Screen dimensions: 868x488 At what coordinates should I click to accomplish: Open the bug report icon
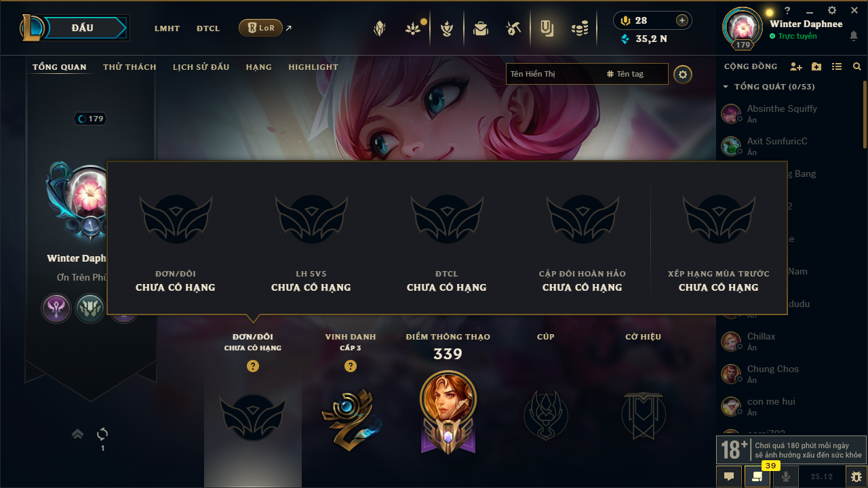(x=856, y=476)
